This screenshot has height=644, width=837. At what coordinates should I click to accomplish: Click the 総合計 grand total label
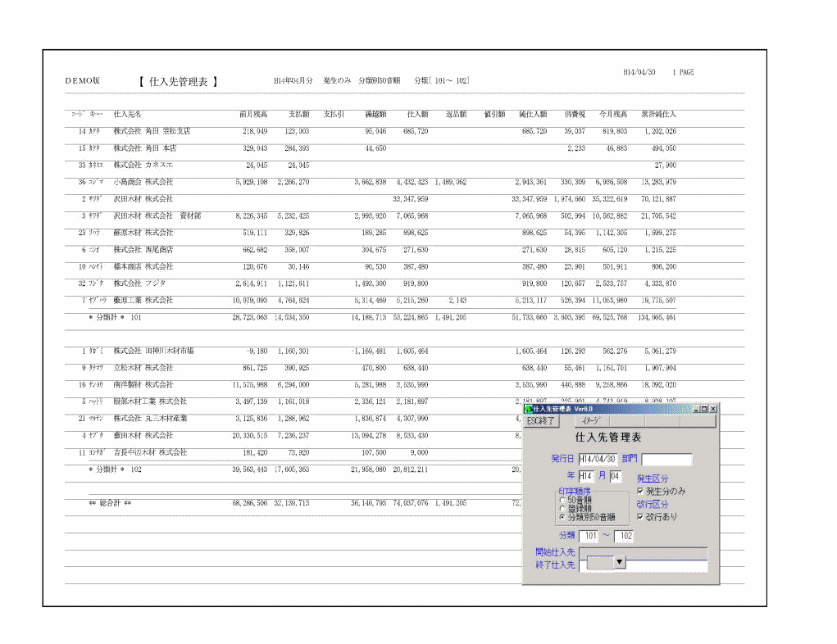click(110, 503)
